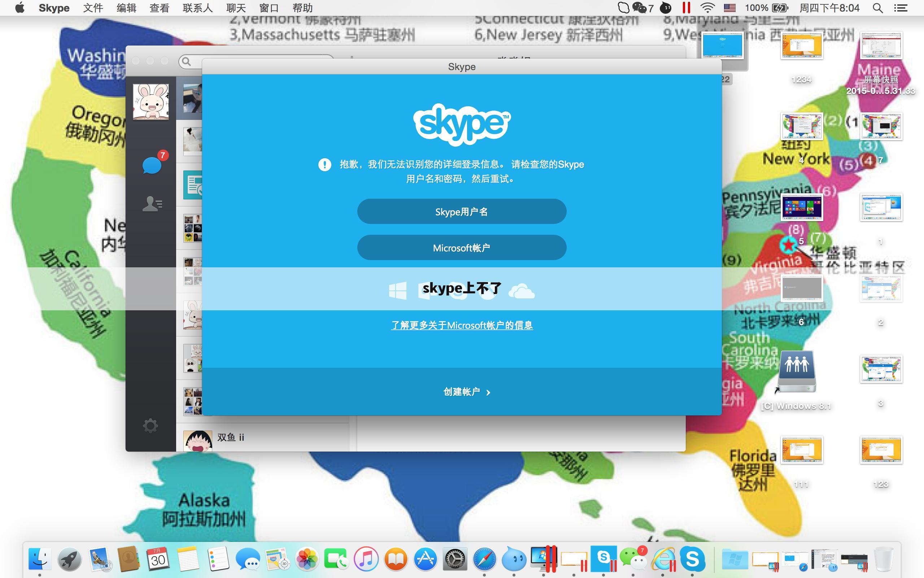This screenshot has width=924, height=578.
Task: Click the 周四下午8:04 clock
Action: tap(830, 8)
